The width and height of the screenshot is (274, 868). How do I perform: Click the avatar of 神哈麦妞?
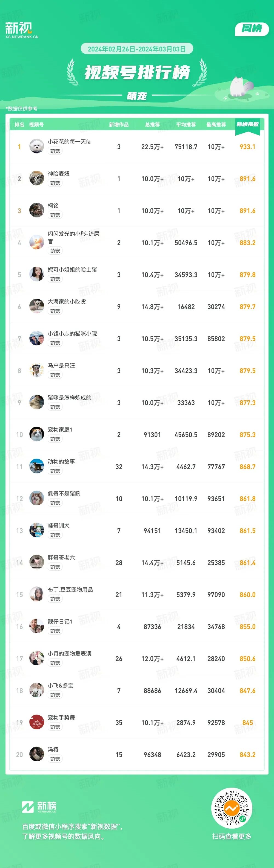[x=36, y=179]
